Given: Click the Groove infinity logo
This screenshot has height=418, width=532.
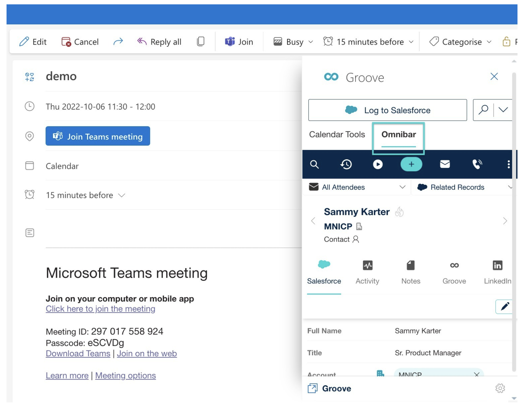Looking at the screenshot, I should 331,77.
